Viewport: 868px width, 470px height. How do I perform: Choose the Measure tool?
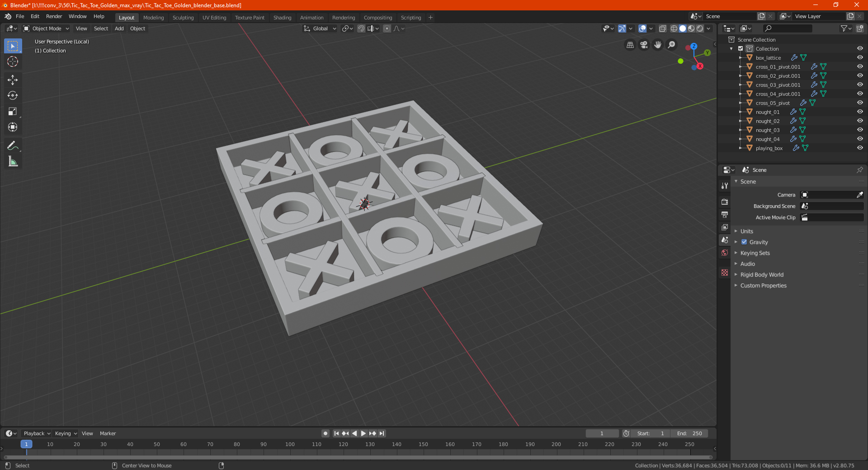click(13, 161)
